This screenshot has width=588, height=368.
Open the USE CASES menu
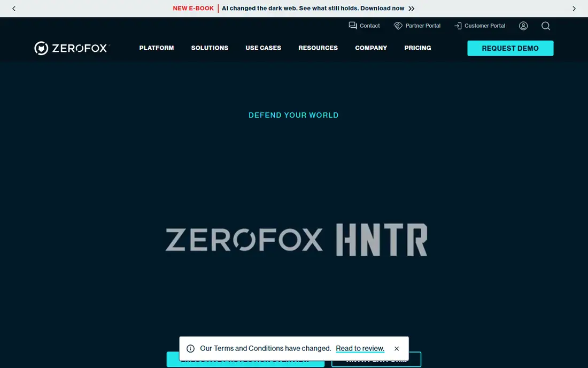[x=263, y=48]
